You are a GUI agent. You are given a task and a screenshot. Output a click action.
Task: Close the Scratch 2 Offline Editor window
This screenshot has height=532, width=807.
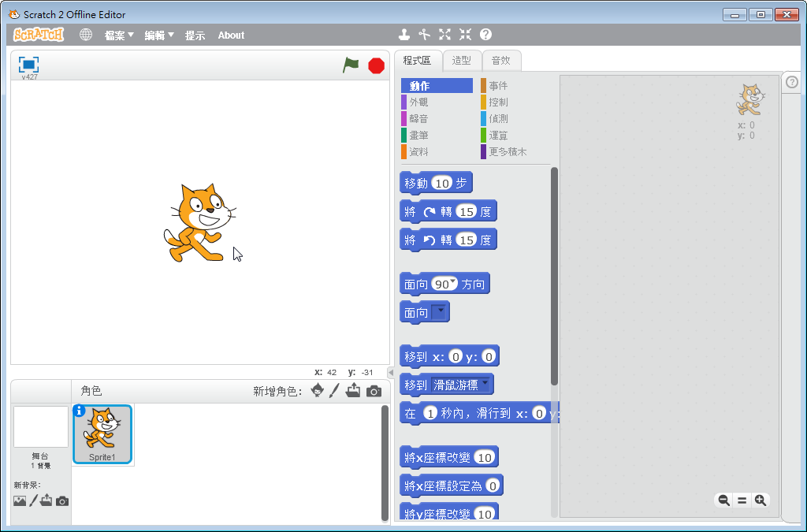[787, 15]
